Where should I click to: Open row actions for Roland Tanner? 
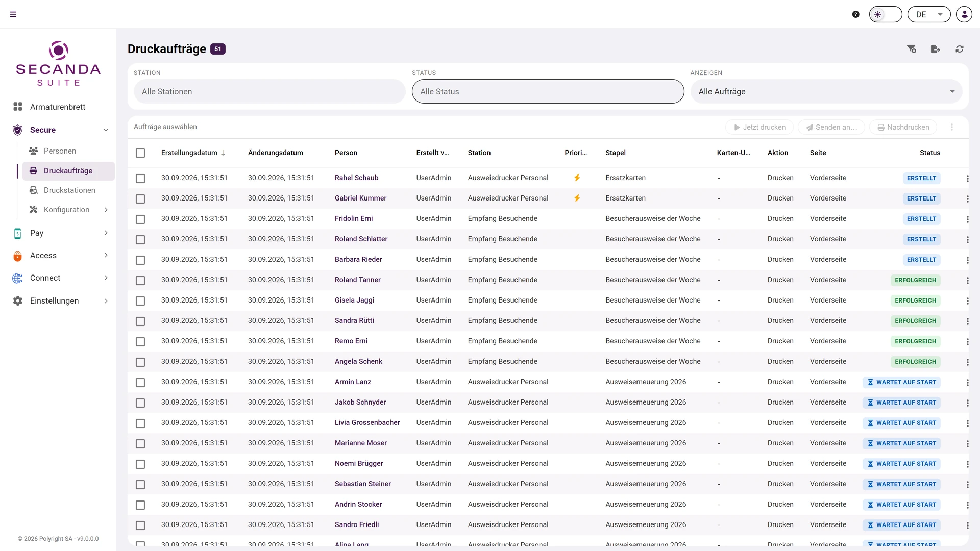tap(967, 281)
